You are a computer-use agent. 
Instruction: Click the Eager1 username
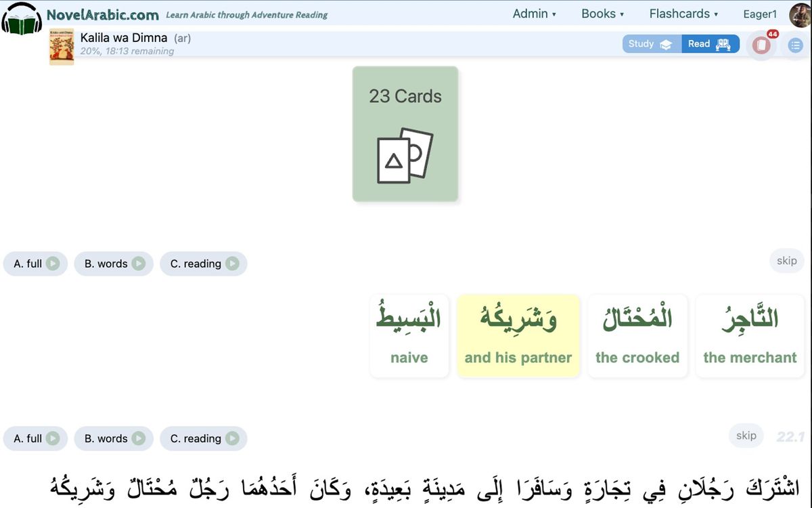tap(760, 14)
